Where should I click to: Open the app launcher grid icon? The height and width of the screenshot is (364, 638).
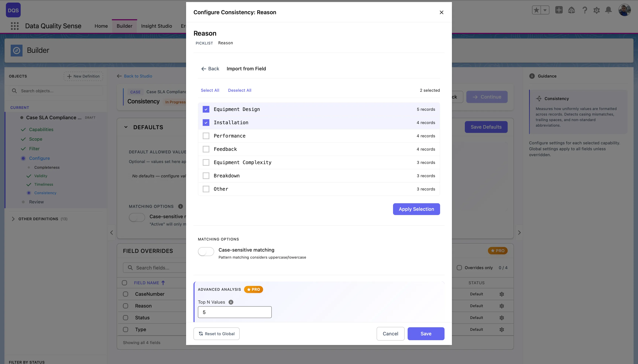click(15, 26)
